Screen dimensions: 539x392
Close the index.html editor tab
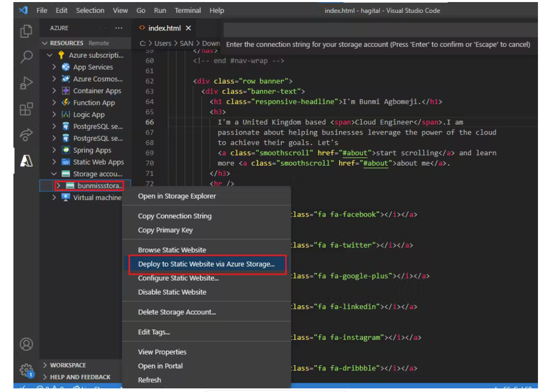188,28
